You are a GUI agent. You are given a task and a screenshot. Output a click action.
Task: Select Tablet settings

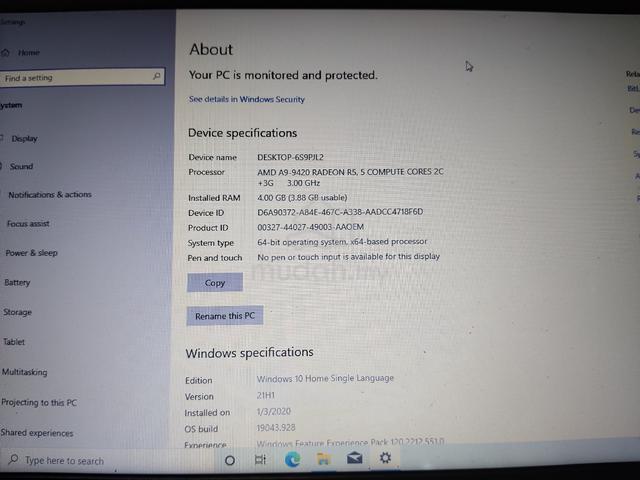(14, 342)
